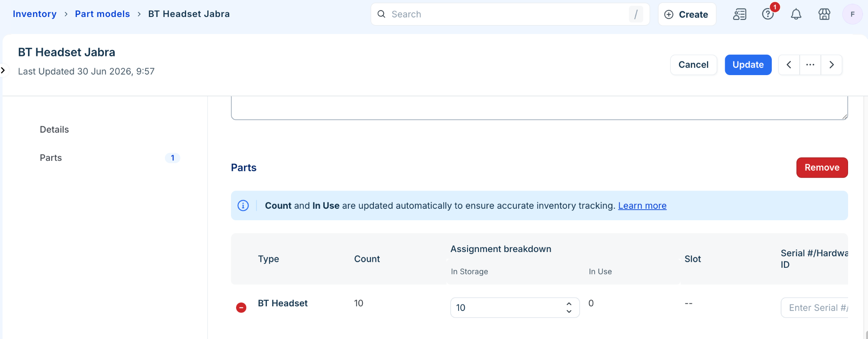Open the tasks list icon in header
868x339 pixels.
click(x=740, y=14)
